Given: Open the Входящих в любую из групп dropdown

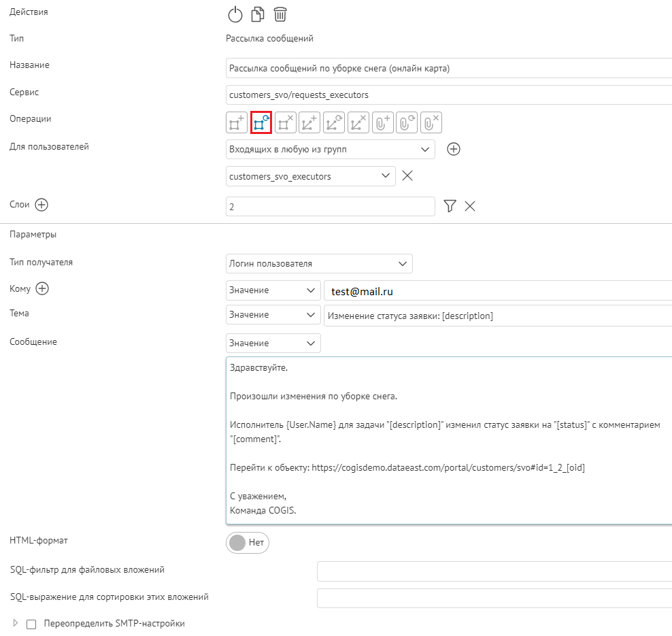Looking at the screenshot, I should click(x=331, y=149).
